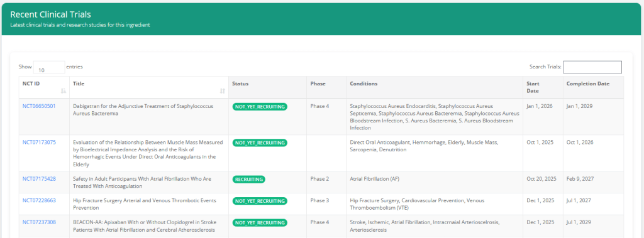Screen dimensions: 644x238
Task: Select title 'Evaluation of the Relationship Between Muscle Mass'
Action: [x=148, y=153]
